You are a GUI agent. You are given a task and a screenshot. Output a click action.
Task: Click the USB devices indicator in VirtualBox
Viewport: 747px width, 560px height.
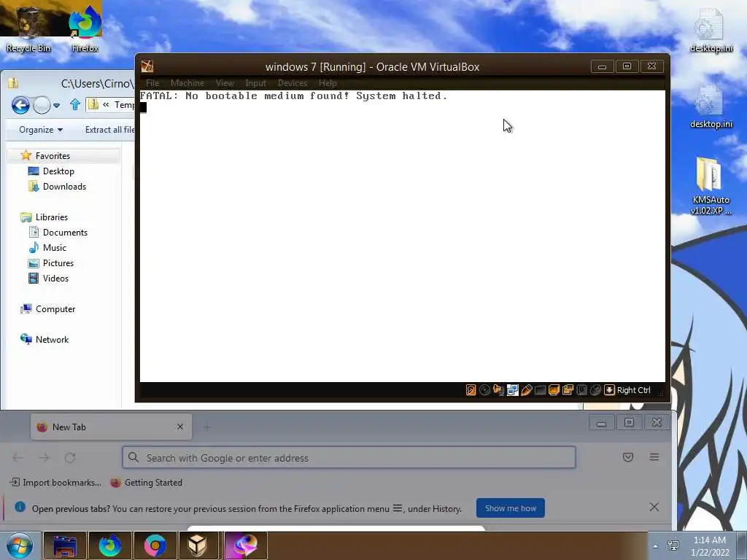tap(526, 390)
